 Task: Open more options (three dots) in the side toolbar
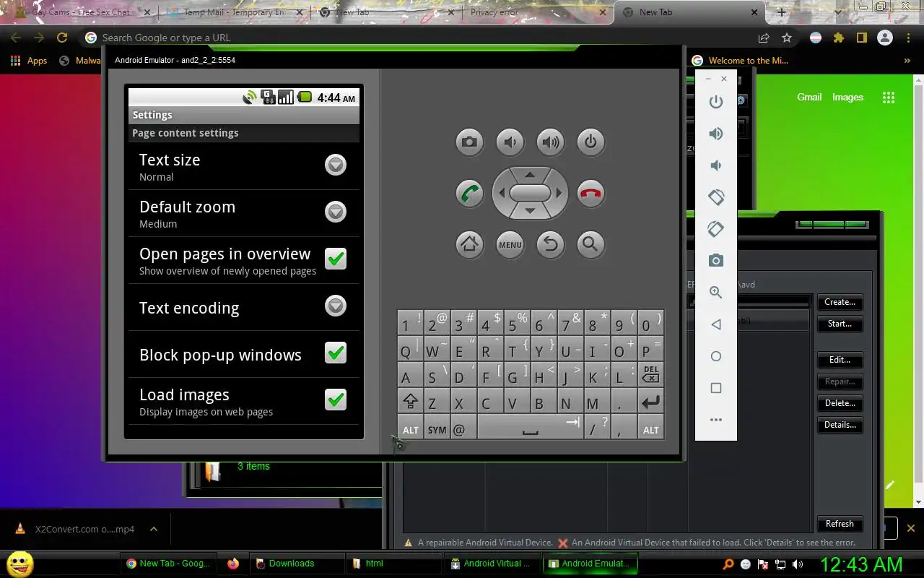(715, 420)
